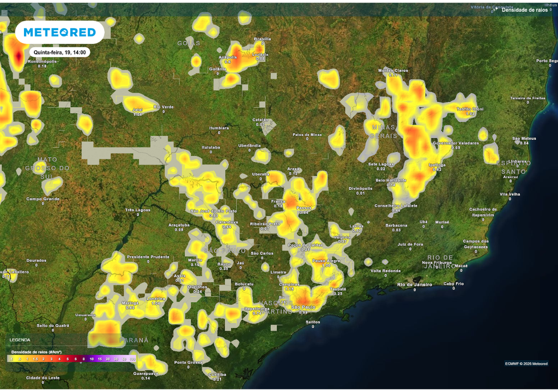Select the Rio de Janeiro city marker
Screen dimensions: 558x392
click(414, 285)
